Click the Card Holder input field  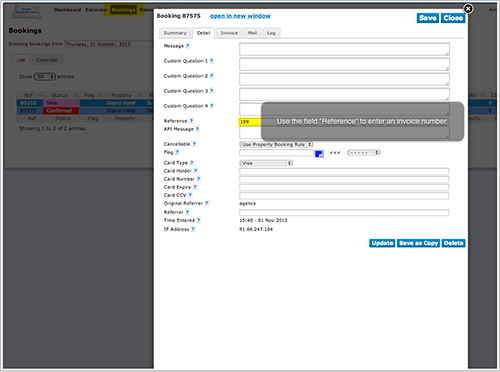click(x=344, y=172)
